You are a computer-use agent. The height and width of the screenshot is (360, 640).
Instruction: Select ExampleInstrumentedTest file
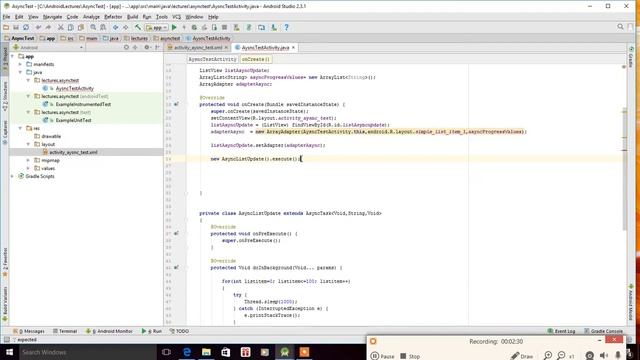point(83,104)
